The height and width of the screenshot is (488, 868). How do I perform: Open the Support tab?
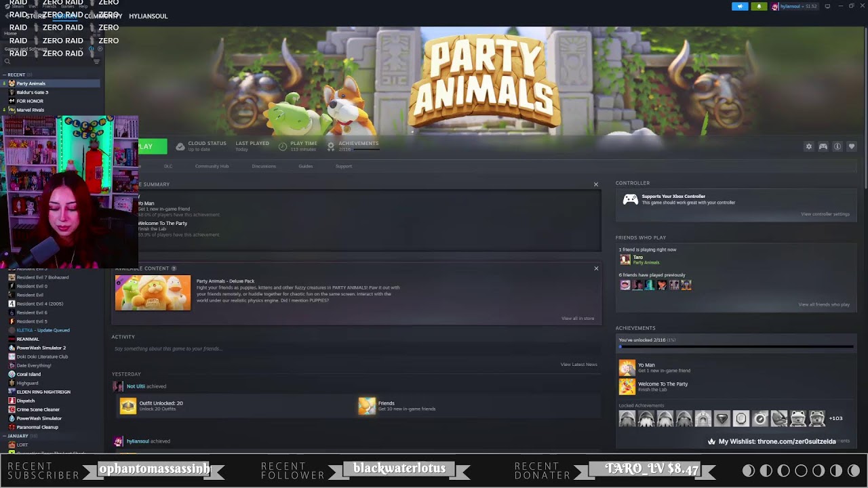pyautogui.click(x=344, y=166)
